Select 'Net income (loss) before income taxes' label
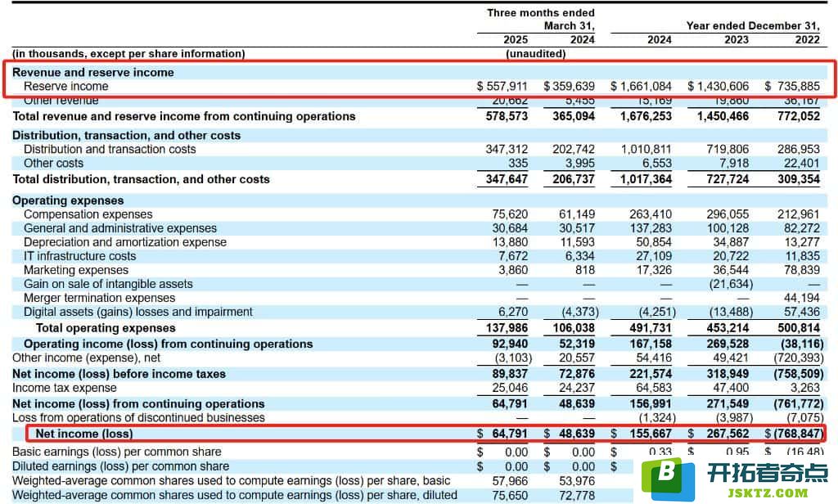 coord(119,374)
